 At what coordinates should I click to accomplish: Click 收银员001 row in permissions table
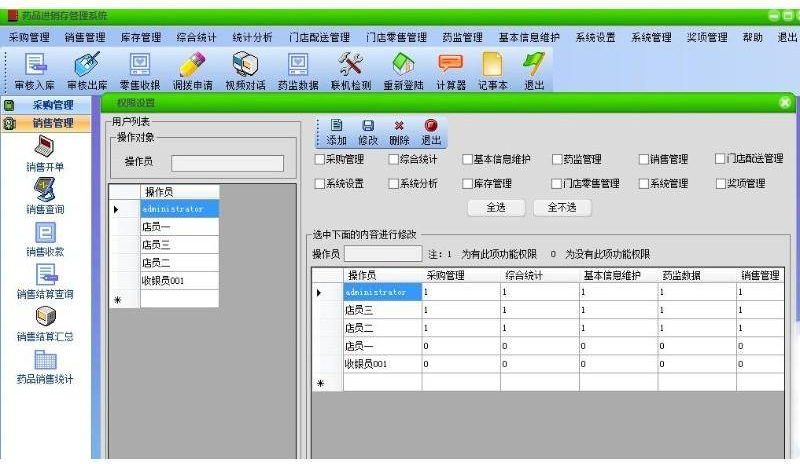click(548, 364)
